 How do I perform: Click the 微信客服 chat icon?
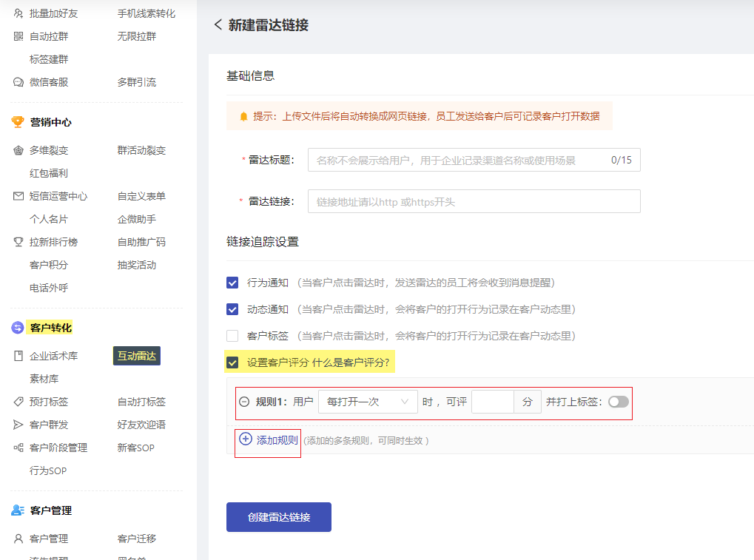tap(18, 82)
